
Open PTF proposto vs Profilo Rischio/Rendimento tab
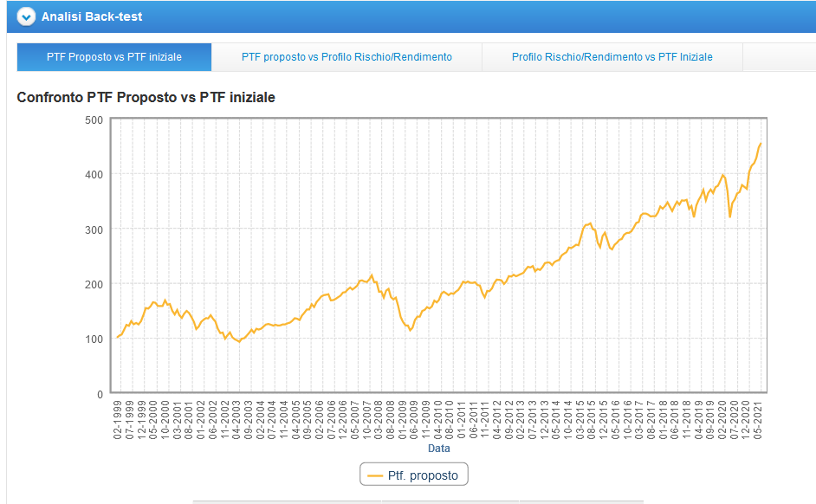tap(346, 57)
